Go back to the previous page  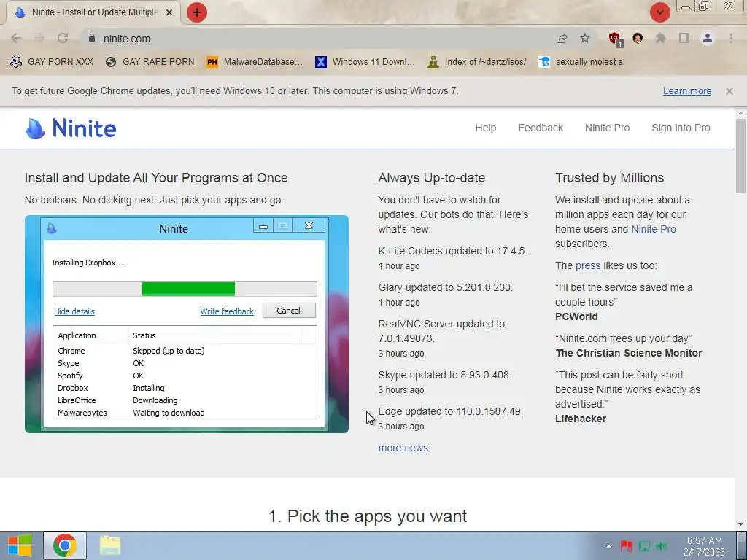point(16,38)
